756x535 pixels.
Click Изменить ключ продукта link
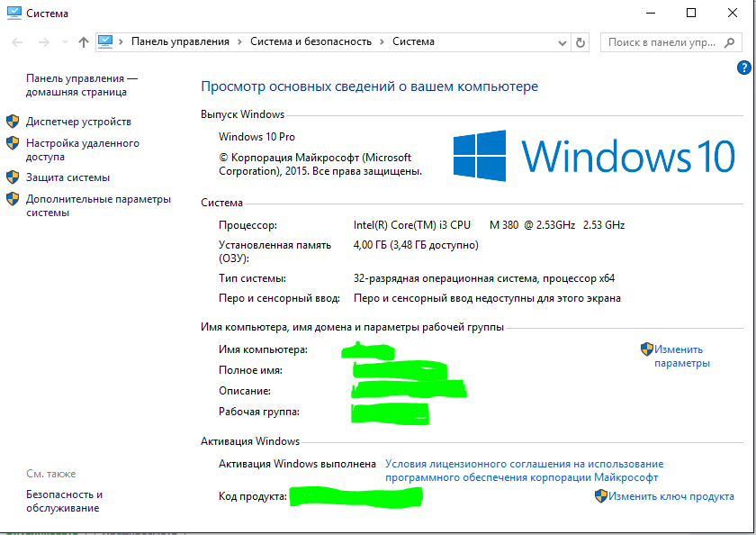click(670, 496)
